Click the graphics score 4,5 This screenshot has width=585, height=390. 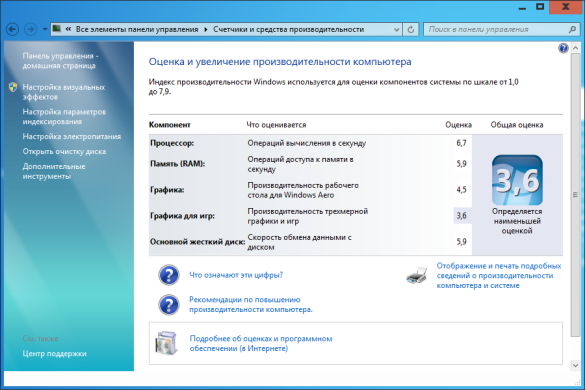point(462,190)
